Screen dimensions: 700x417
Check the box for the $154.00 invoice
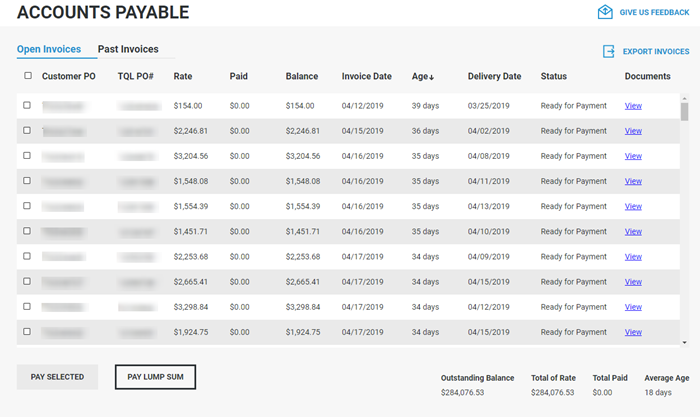(x=28, y=104)
